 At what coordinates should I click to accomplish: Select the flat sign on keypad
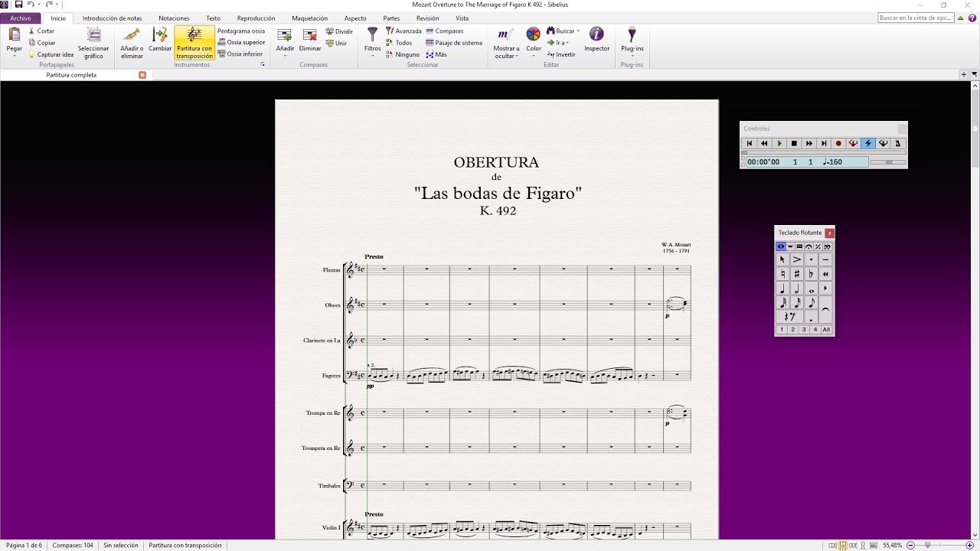coord(811,274)
